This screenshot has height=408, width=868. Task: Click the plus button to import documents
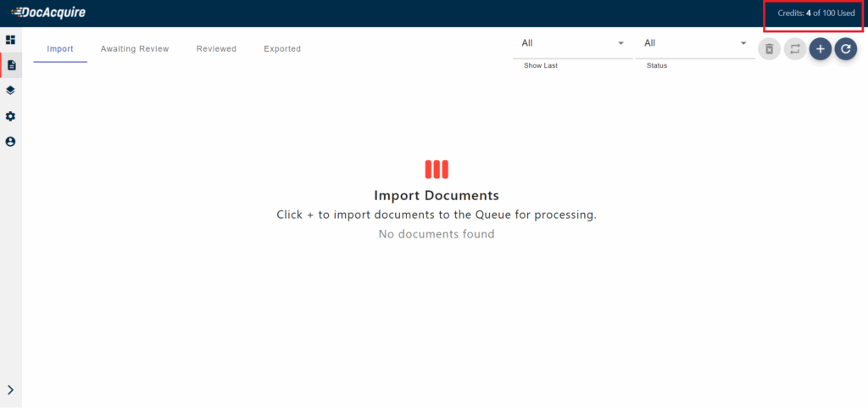point(820,49)
